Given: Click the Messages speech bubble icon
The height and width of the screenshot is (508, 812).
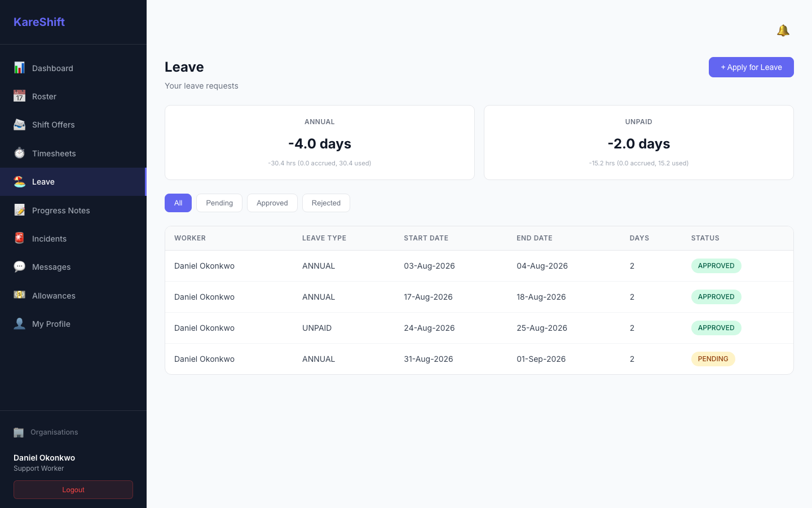Looking at the screenshot, I should (x=19, y=266).
